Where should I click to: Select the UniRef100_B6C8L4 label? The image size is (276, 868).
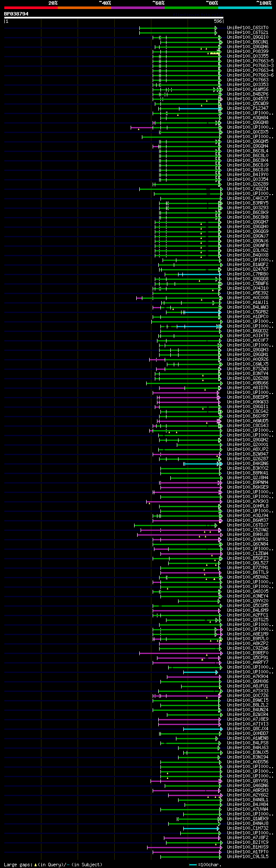click(248, 151)
